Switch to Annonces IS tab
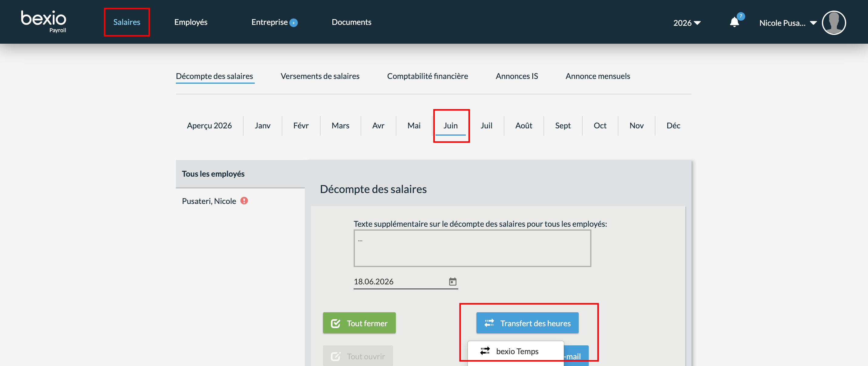 [516, 76]
